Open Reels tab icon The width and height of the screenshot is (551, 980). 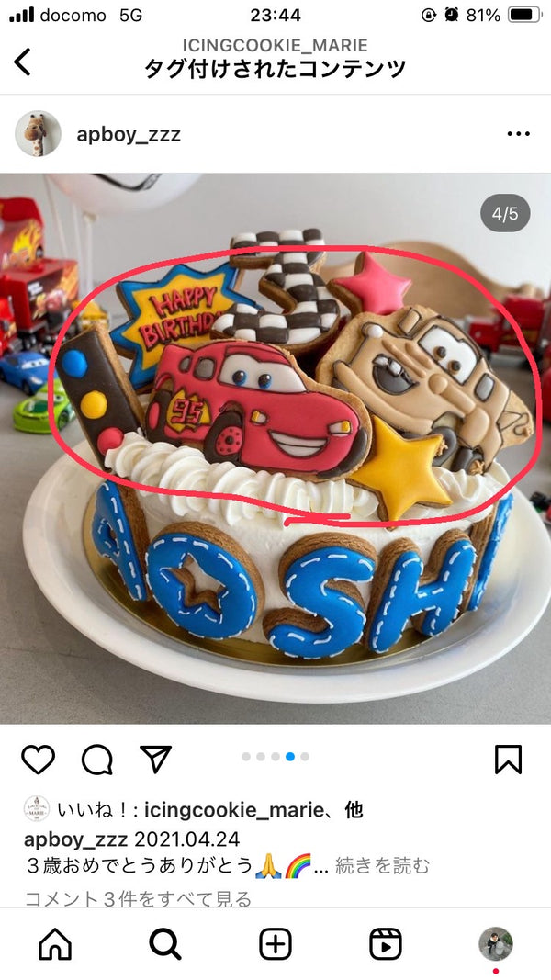[386, 944]
